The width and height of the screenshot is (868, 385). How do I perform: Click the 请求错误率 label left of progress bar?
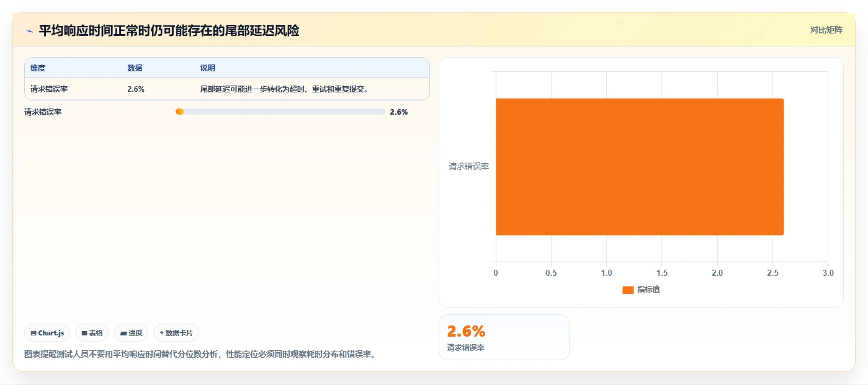click(x=43, y=112)
